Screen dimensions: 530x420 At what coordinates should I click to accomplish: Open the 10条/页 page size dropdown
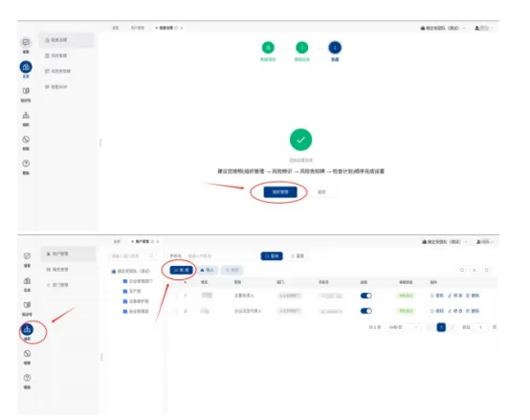[x=404, y=327]
